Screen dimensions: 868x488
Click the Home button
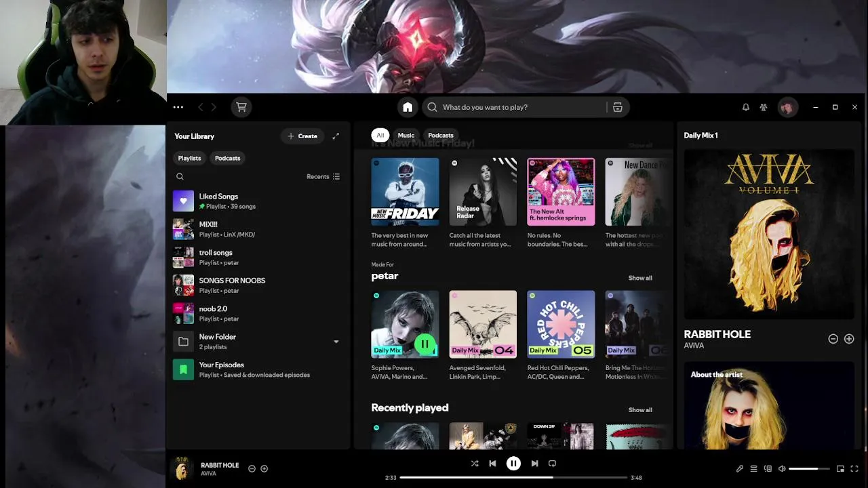pyautogui.click(x=408, y=107)
